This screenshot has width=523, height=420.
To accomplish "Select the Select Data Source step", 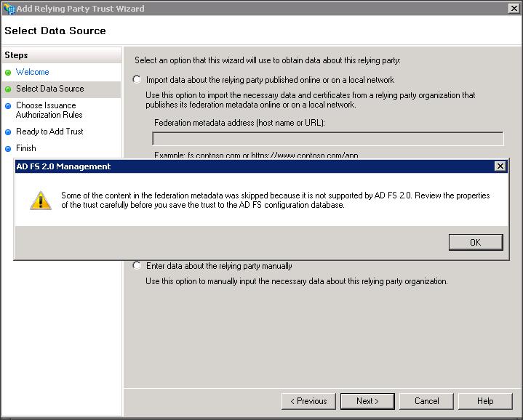I will pyautogui.click(x=50, y=89).
